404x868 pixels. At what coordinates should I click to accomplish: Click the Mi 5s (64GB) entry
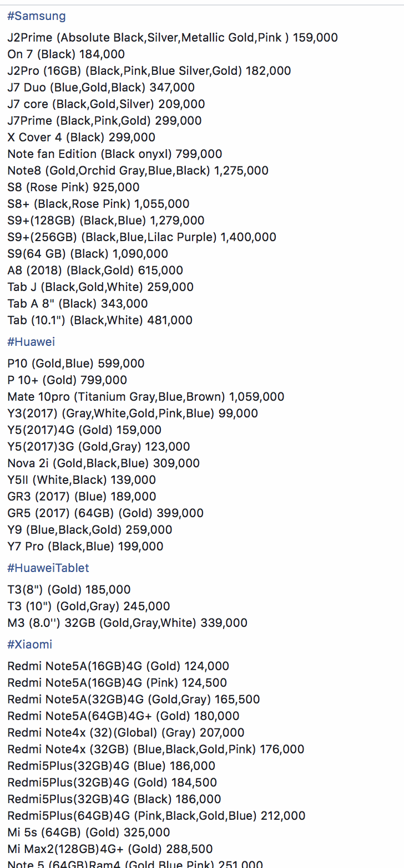[89, 833]
